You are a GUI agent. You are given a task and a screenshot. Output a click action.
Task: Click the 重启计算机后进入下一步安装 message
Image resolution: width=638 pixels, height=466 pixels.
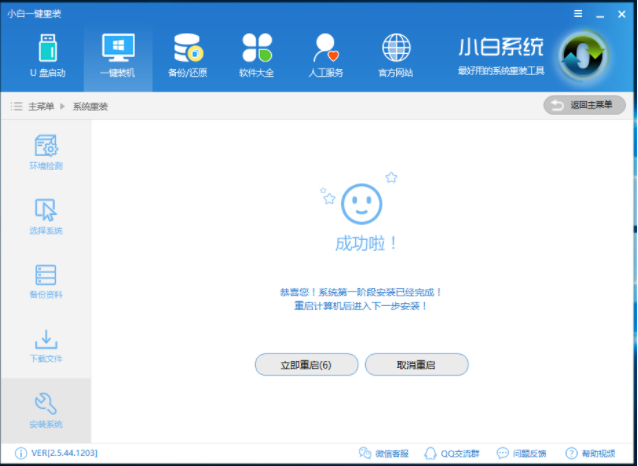pos(361,306)
